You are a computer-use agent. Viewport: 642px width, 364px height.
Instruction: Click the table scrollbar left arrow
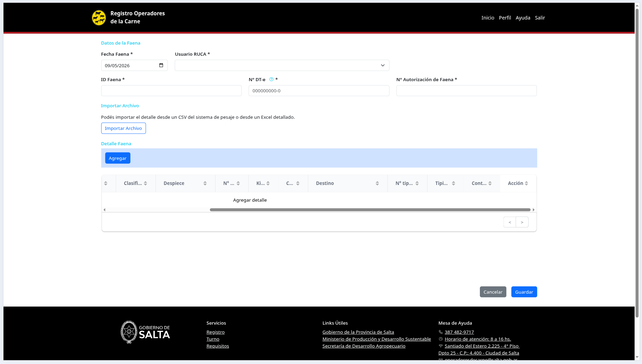pos(104,210)
